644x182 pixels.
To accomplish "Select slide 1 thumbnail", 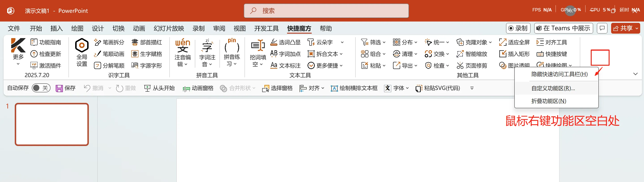I will tap(52, 124).
